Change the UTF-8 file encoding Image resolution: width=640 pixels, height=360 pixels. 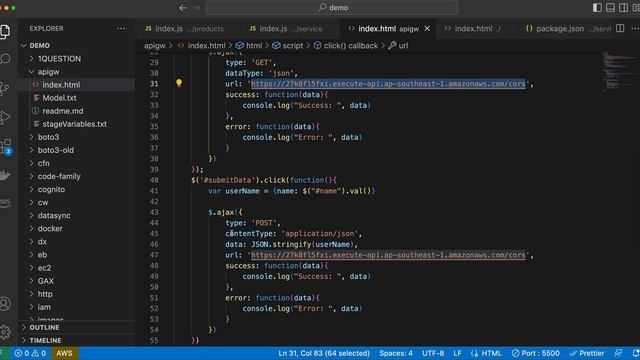(433, 353)
